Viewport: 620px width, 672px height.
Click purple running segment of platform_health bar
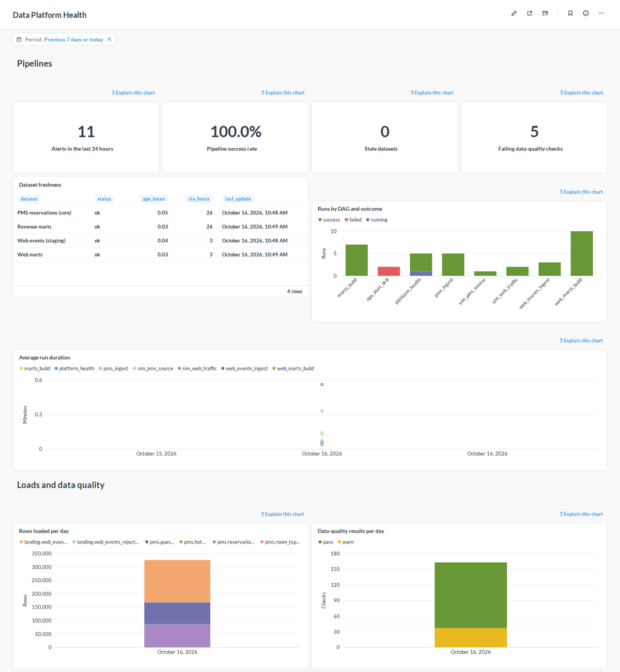point(421,274)
